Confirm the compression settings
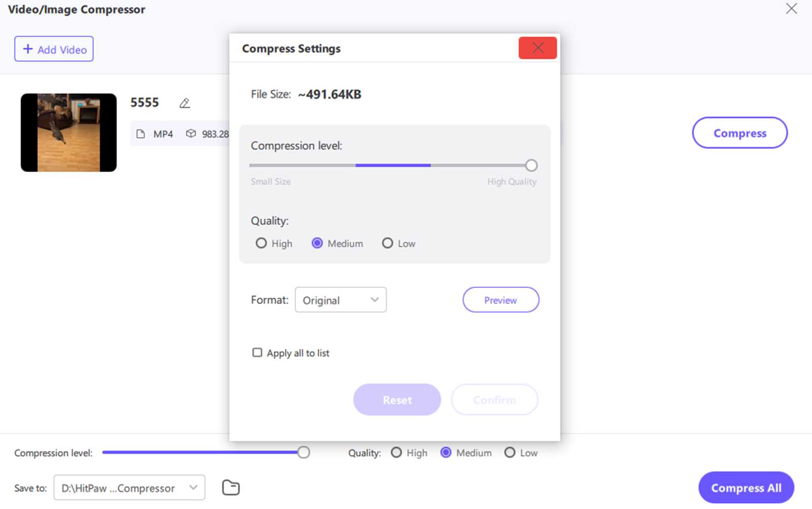Image resolution: width=812 pixels, height=509 pixels. click(494, 399)
